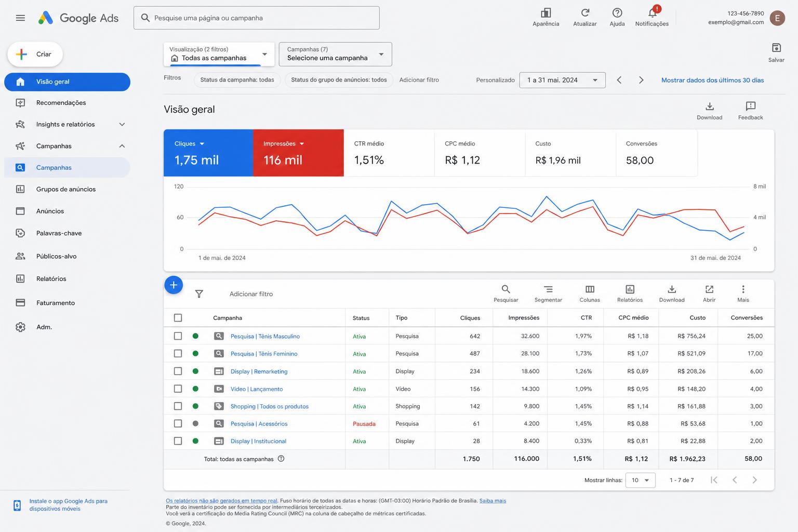This screenshot has height=532, width=798.
Task: Open the date range 1 a 31 mai. 2024 dropdown
Action: pos(562,80)
